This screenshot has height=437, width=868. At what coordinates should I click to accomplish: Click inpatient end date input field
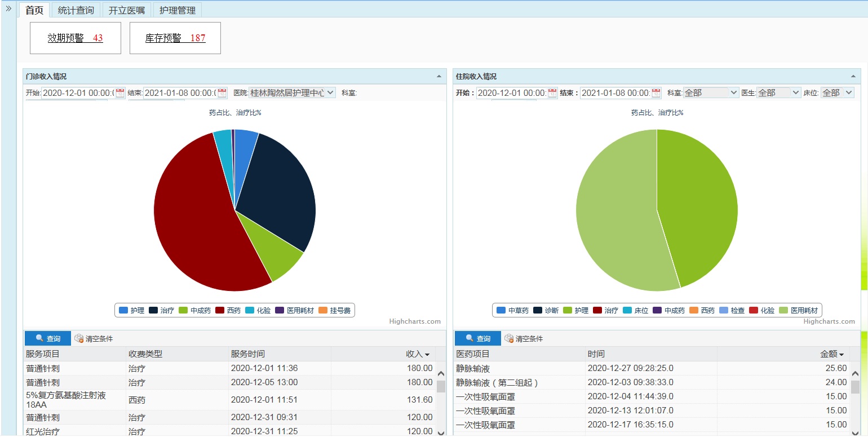(x=615, y=93)
